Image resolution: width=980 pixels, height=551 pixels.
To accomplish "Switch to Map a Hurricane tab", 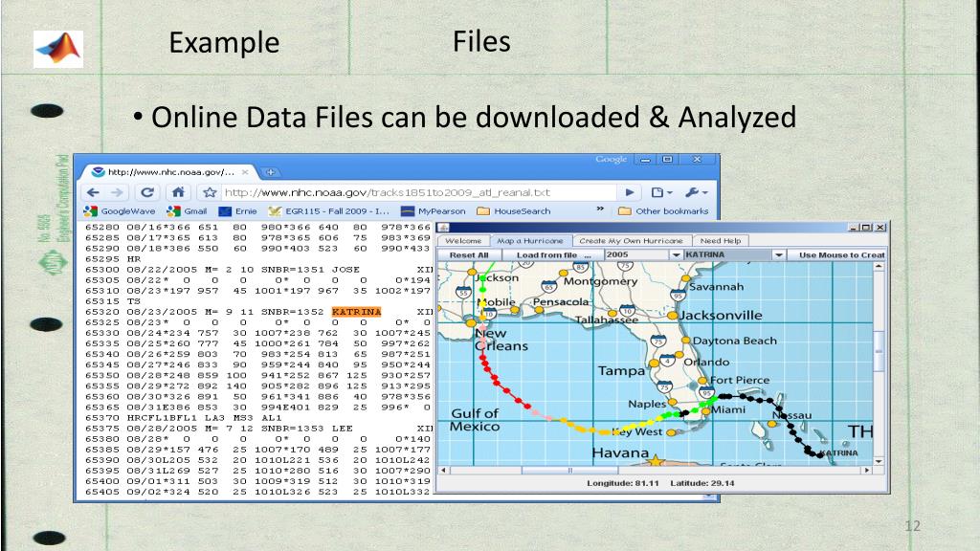I will tap(530, 240).
